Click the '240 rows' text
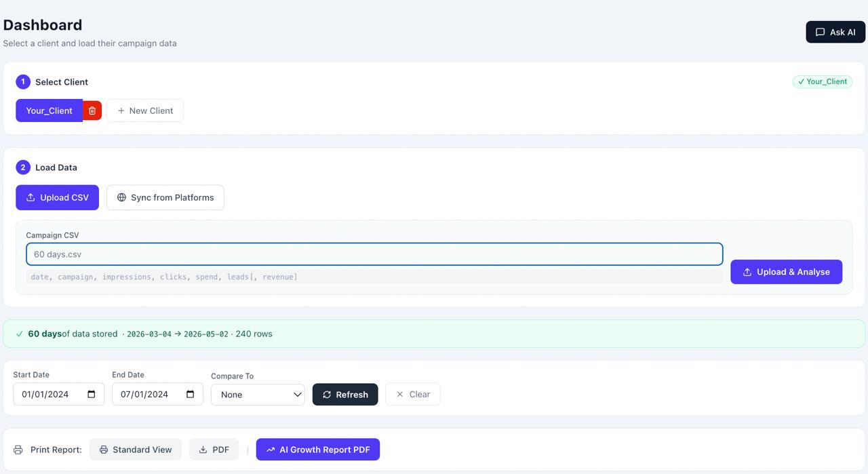The width and height of the screenshot is (868, 474). pos(254,334)
